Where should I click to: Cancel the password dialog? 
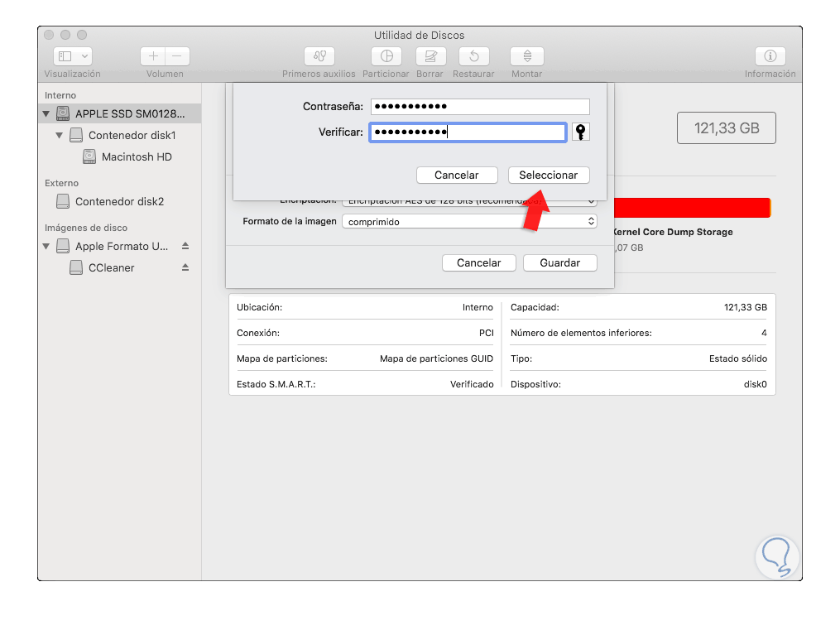click(x=457, y=176)
